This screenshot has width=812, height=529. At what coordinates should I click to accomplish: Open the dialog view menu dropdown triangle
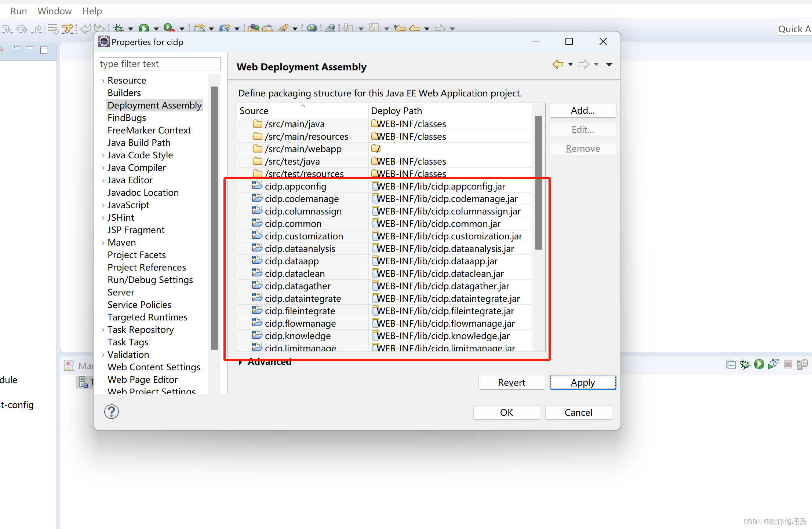pos(609,65)
